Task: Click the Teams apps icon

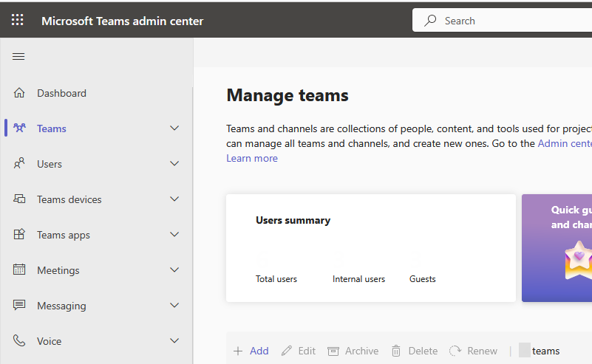Action: 19,235
